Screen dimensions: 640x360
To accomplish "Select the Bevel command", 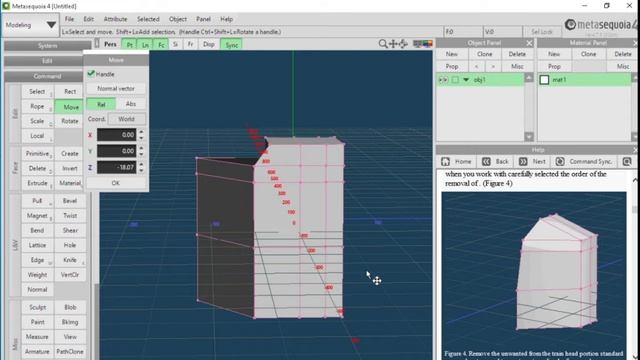I will [x=70, y=201].
